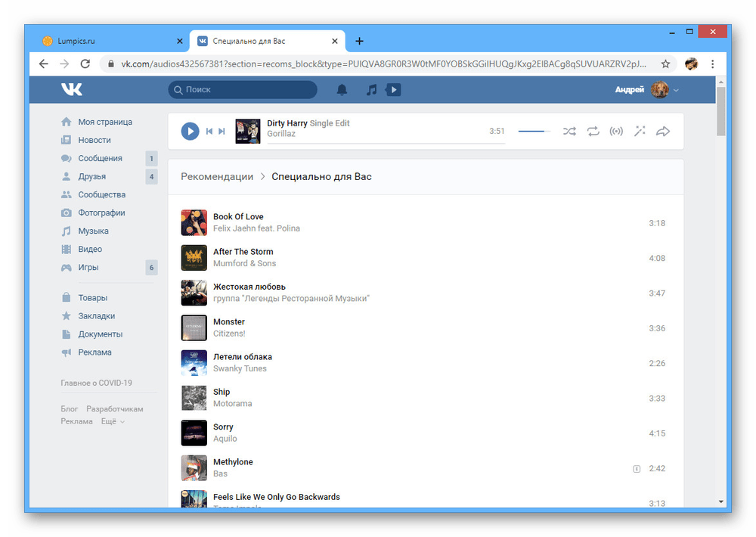This screenshot has height=537, width=756.
Task: Open Реклама in the sidebar menu
Action: (95, 352)
